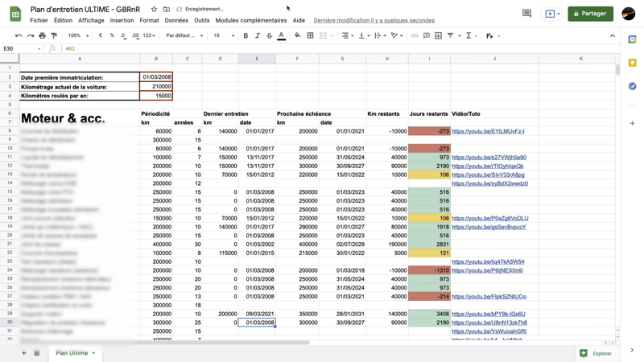Open the Données menu

tap(176, 21)
